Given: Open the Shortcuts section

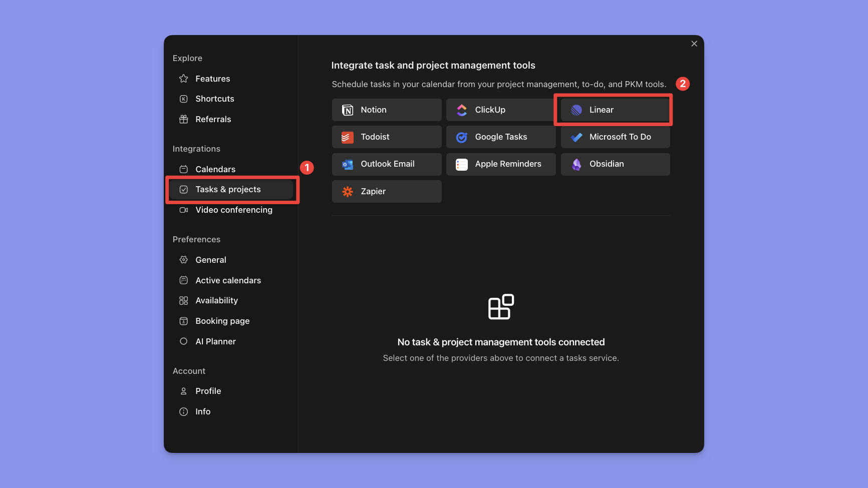Looking at the screenshot, I should point(231,99).
